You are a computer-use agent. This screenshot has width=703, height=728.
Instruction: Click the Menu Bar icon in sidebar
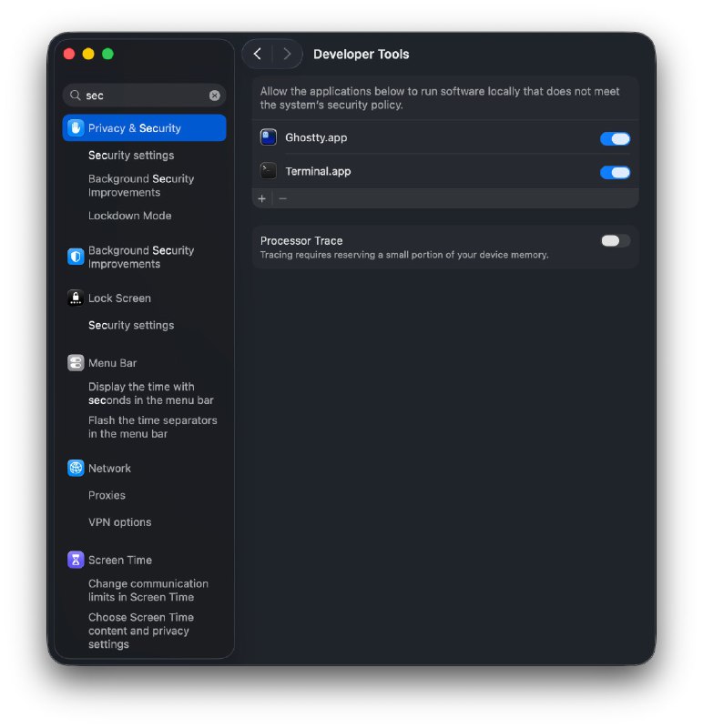point(76,363)
